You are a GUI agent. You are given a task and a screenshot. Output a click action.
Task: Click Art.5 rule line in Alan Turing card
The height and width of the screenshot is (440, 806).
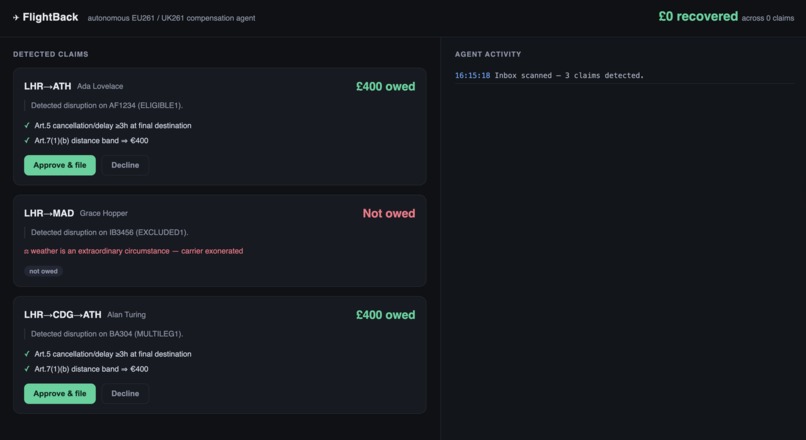113,354
